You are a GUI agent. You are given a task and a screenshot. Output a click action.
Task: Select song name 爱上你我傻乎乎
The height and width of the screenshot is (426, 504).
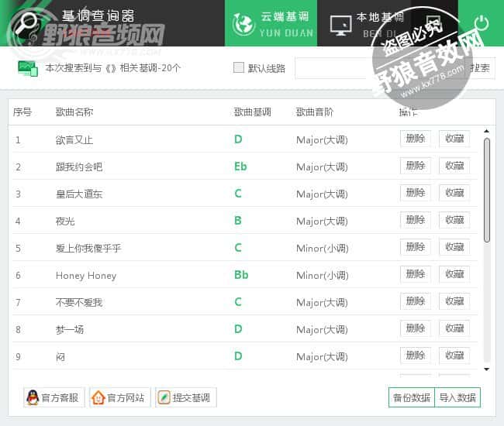point(88,248)
